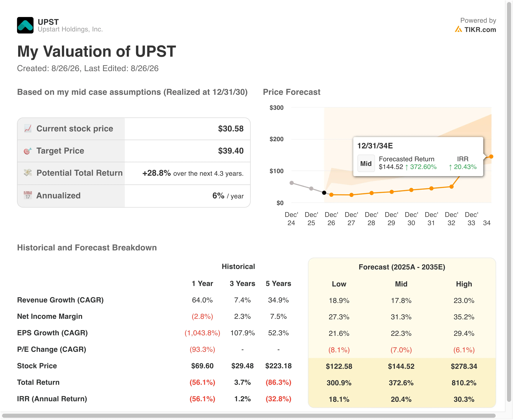Click the chart icon beside Current stock price
The image size is (513, 420).
(x=28, y=128)
